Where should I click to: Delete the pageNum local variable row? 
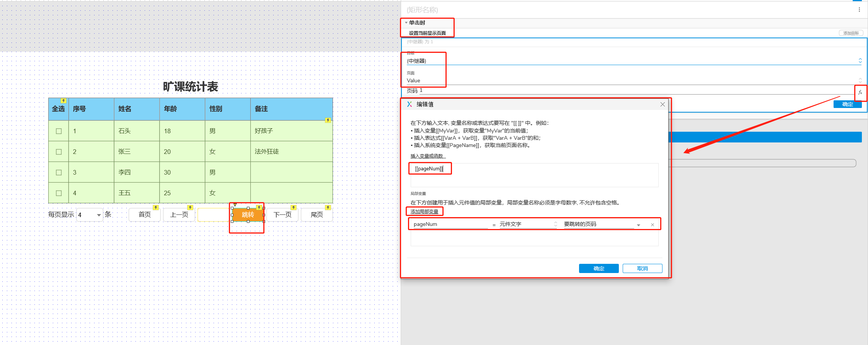653,225
